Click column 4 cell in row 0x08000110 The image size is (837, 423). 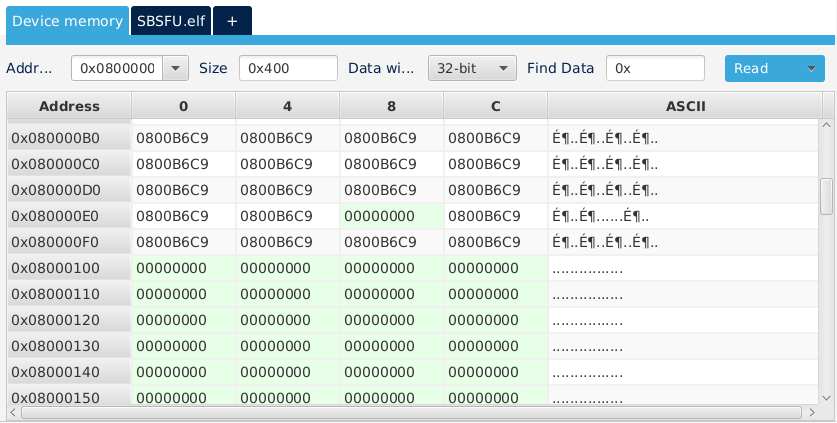click(287, 294)
